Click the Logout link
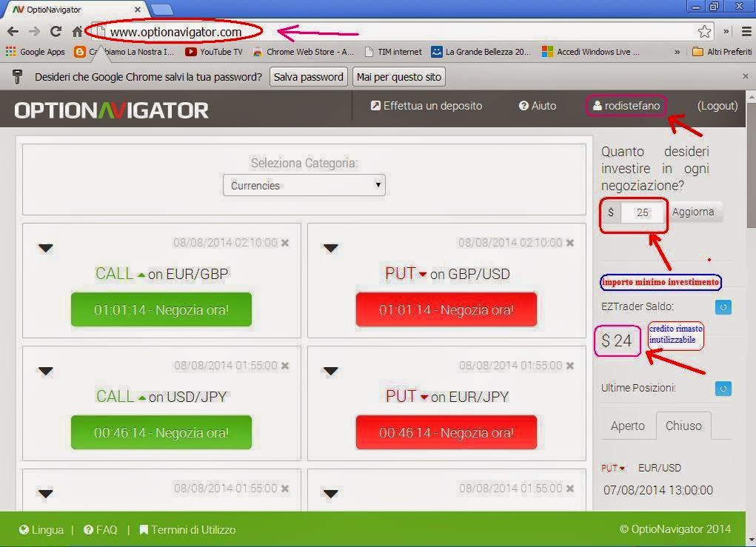The height and width of the screenshot is (547, 756). point(717,106)
